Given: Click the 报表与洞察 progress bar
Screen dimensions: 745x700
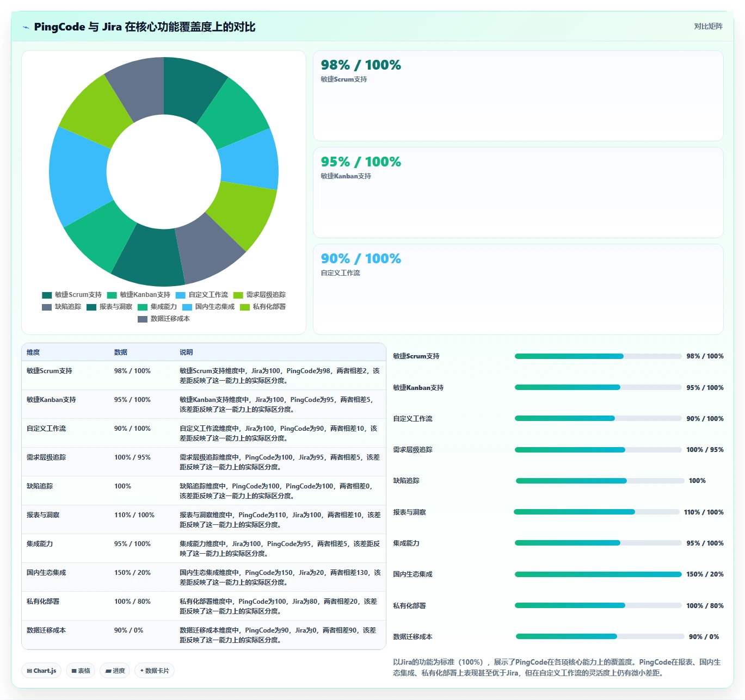Looking at the screenshot, I should (x=596, y=512).
